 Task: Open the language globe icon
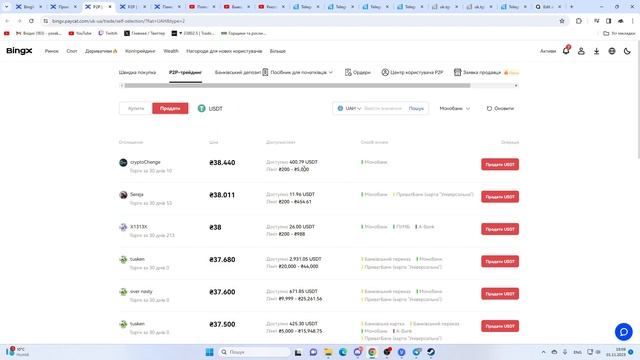[x=612, y=51]
